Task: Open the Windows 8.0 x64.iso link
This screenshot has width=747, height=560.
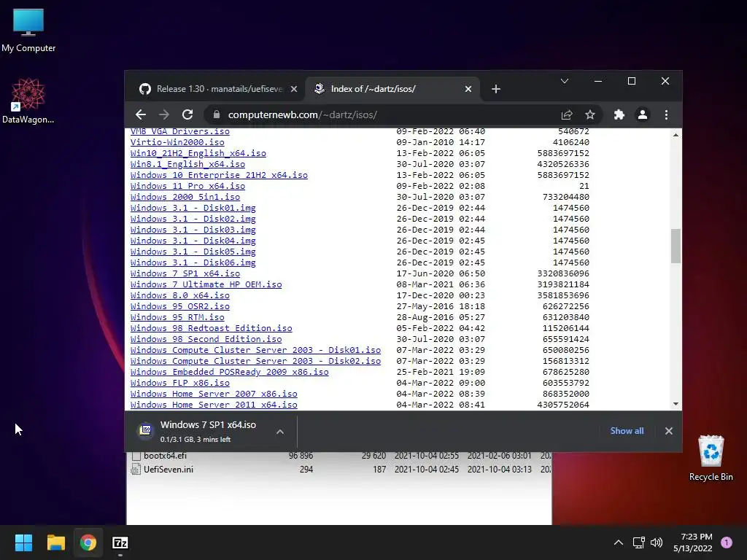Action: 180,295
